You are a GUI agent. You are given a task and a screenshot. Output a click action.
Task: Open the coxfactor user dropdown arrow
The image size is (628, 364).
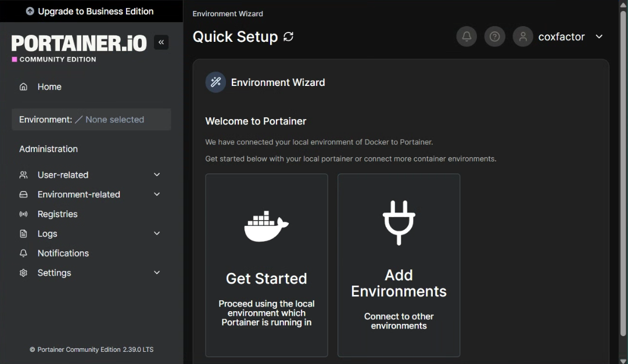point(599,37)
